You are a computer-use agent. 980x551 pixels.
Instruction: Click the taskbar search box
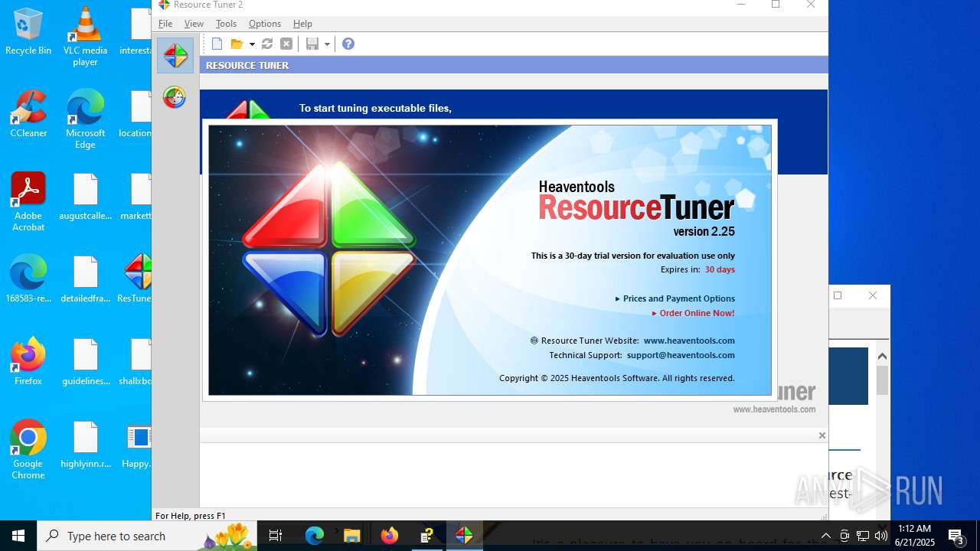tap(147, 536)
